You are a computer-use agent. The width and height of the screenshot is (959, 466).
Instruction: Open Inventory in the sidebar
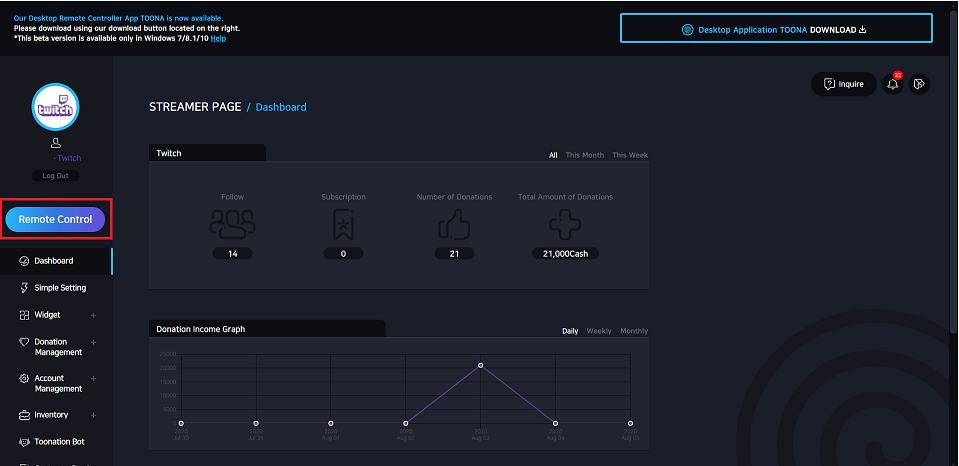51,415
